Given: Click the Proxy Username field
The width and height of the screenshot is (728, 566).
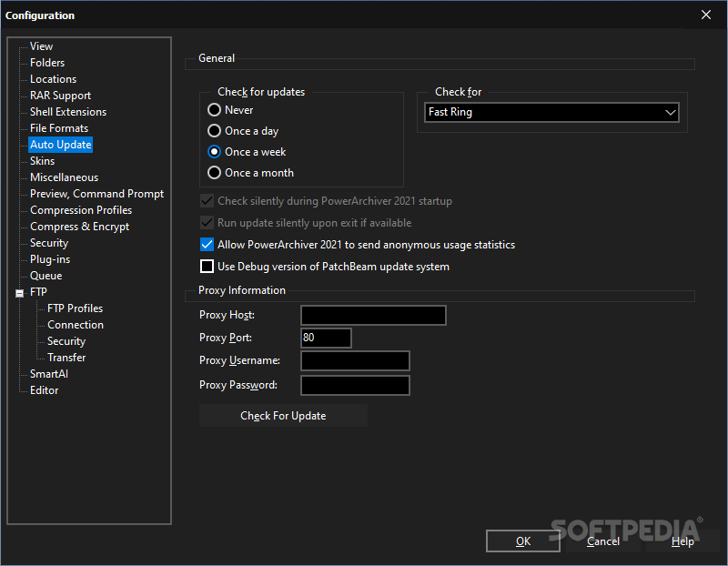Looking at the screenshot, I should [355, 360].
